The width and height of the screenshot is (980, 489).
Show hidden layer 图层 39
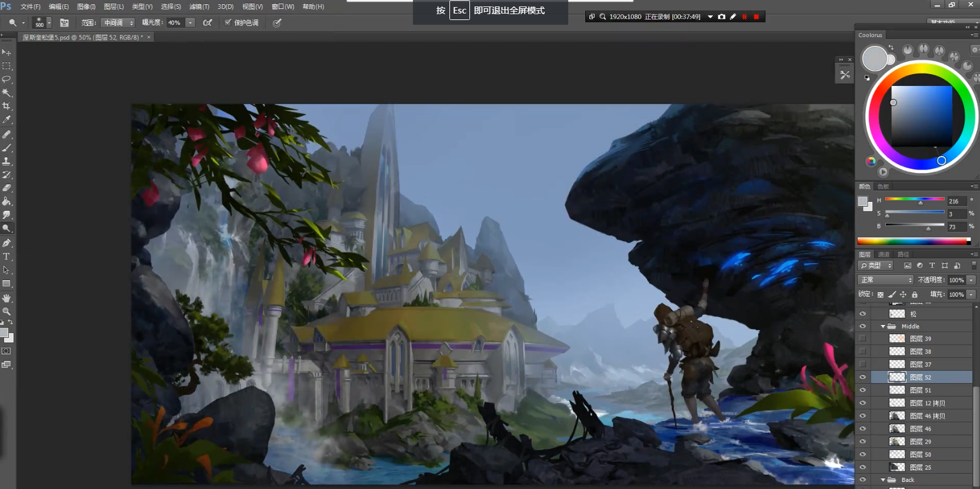[863, 339]
